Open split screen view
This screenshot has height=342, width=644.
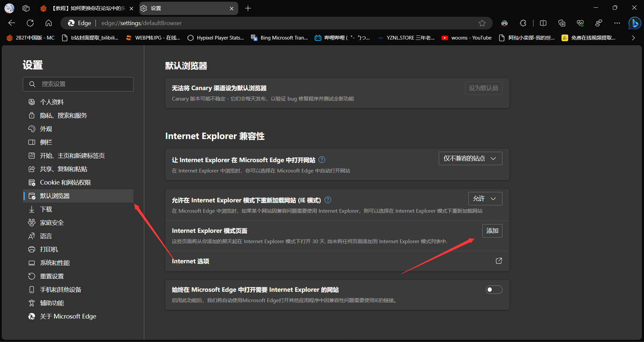(x=543, y=23)
